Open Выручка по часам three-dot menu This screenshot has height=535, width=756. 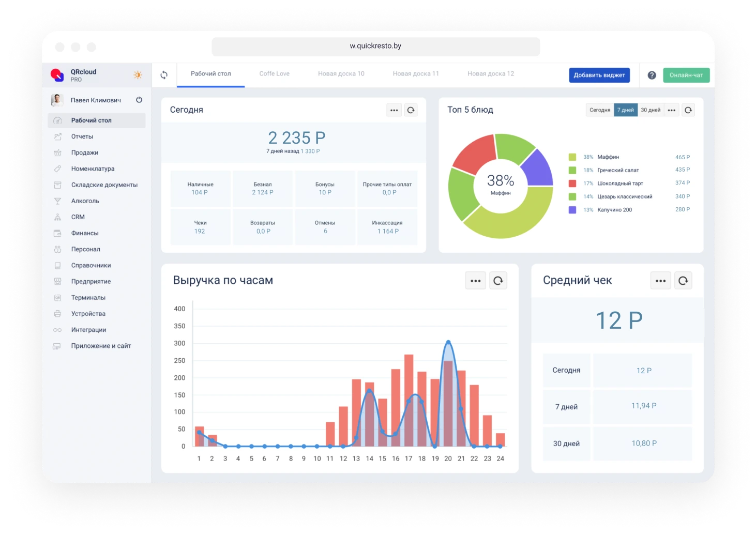(x=476, y=281)
